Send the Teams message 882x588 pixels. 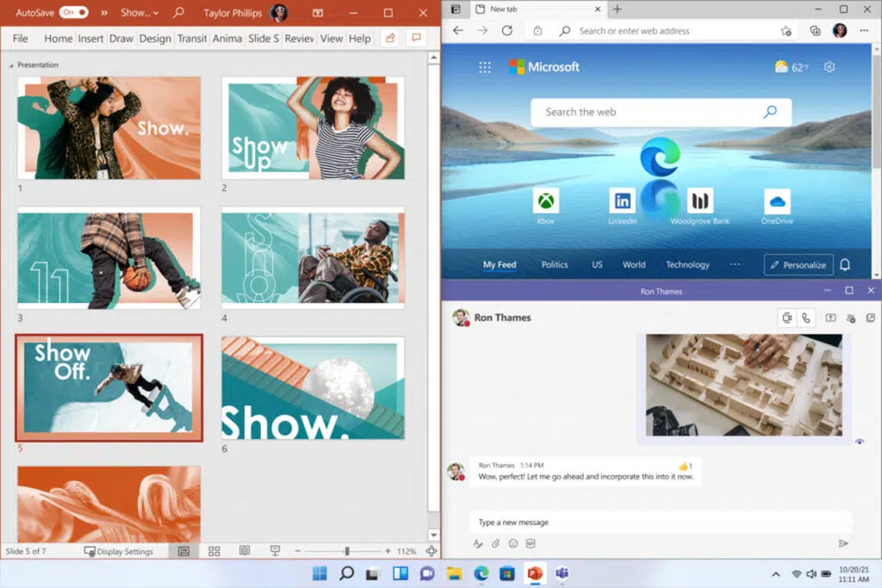843,543
